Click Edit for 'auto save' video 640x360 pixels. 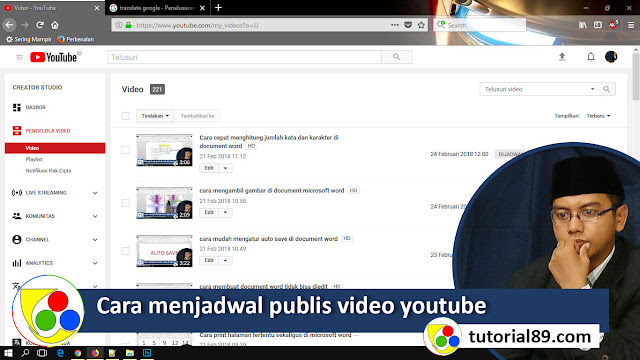click(209, 260)
